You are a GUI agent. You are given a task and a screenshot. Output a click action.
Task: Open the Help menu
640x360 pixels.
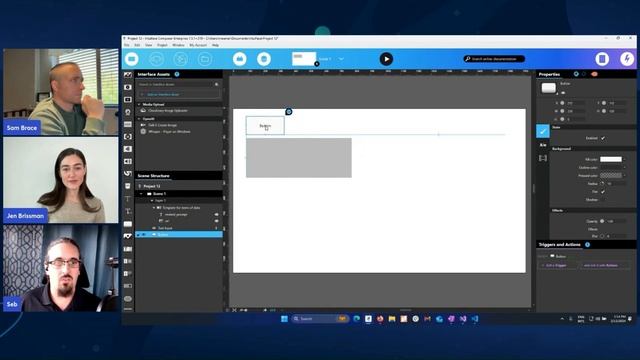point(215,45)
